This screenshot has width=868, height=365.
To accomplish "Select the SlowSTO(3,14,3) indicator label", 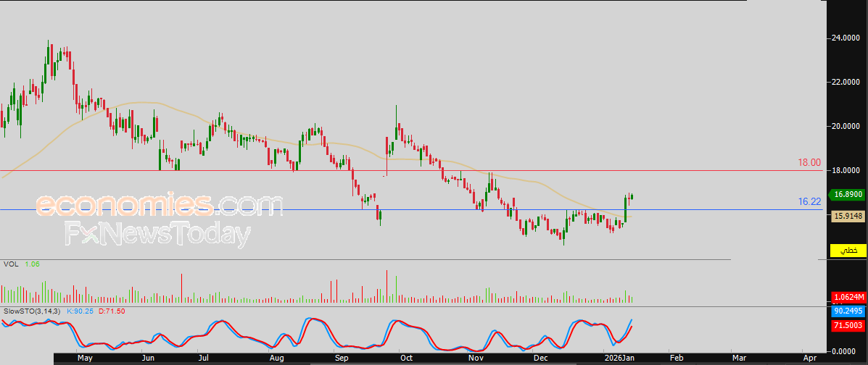I will 33,311.
